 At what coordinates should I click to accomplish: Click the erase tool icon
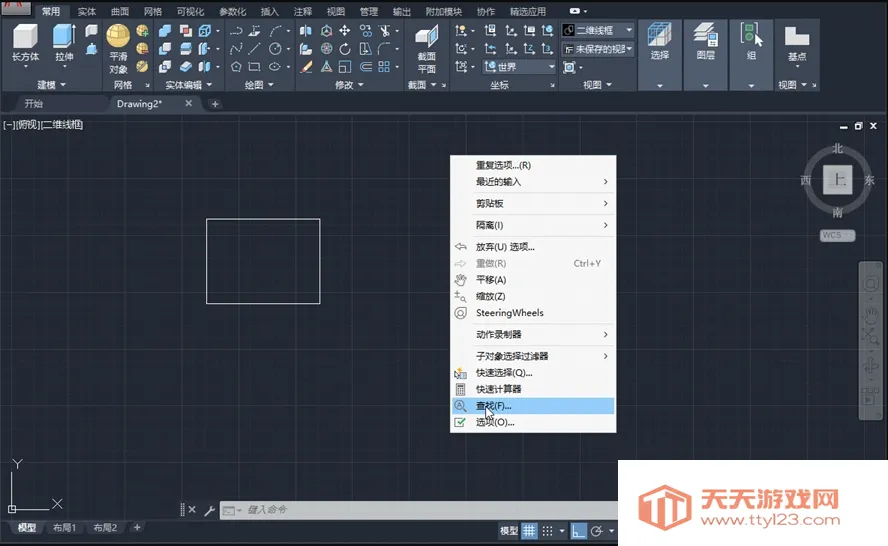coord(306,67)
